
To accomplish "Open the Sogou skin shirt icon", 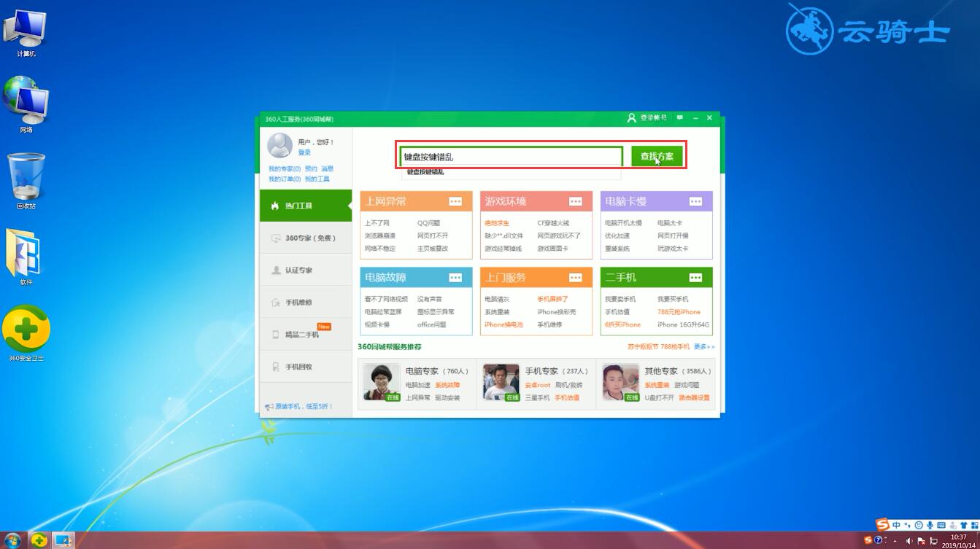I will tap(964, 525).
